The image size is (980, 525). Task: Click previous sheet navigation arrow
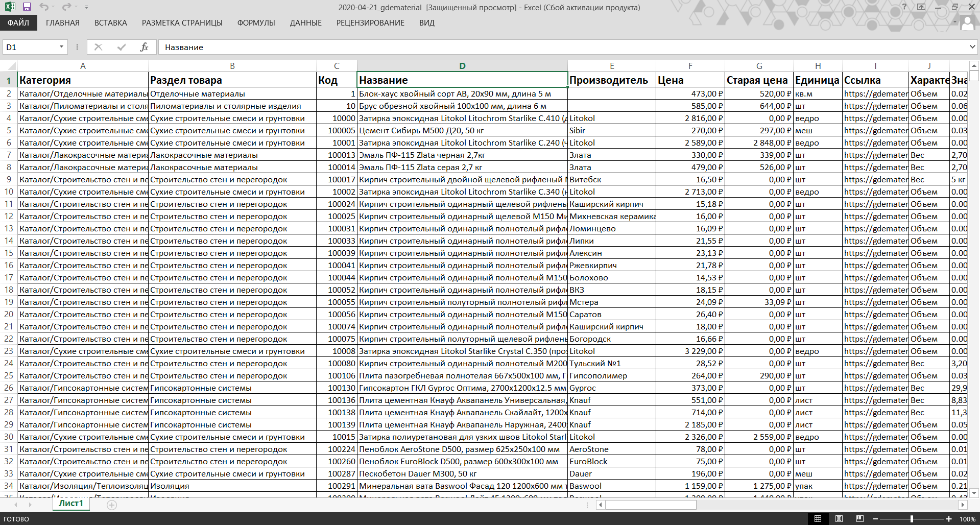point(16,505)
